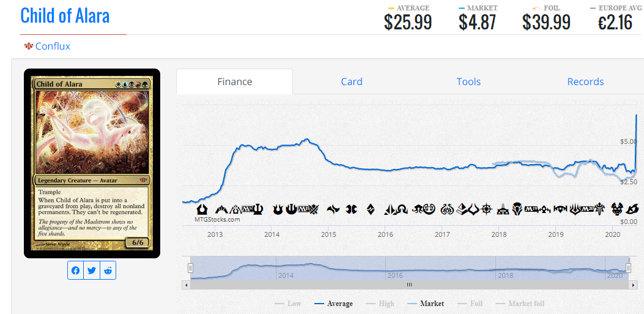Click the Fate Reforged set icon above 2015

pos(333,209)
